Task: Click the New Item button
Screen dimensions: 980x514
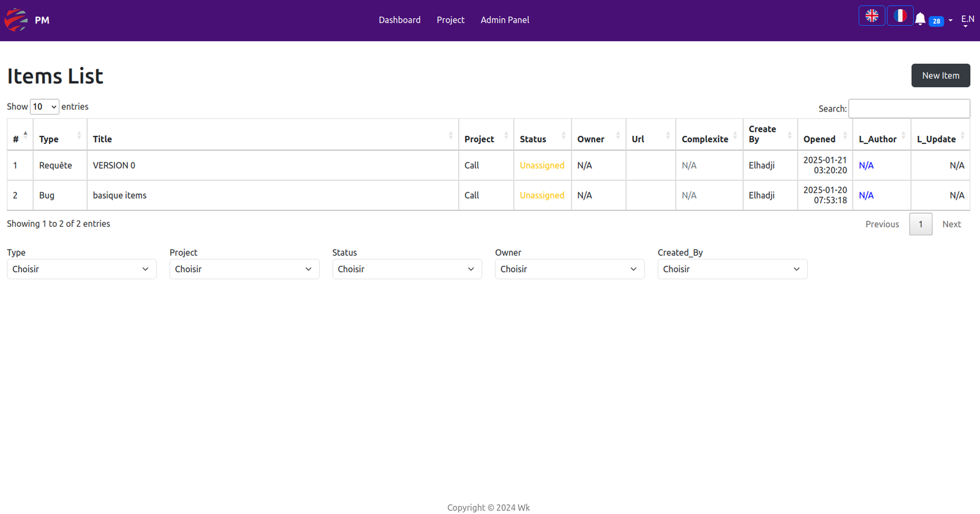Action: (940, 75)
